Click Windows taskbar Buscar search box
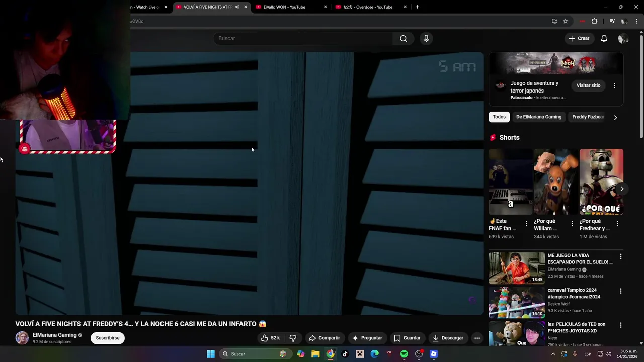The image size is (644, 362). click(x=255, y=354)
